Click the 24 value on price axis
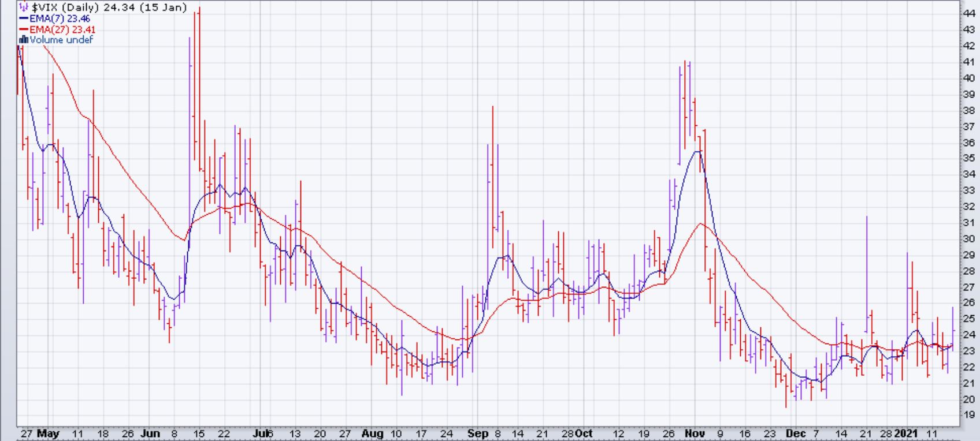Image resolution: width=980 pixels, height=441 pixels. click(x=968, y=335)
